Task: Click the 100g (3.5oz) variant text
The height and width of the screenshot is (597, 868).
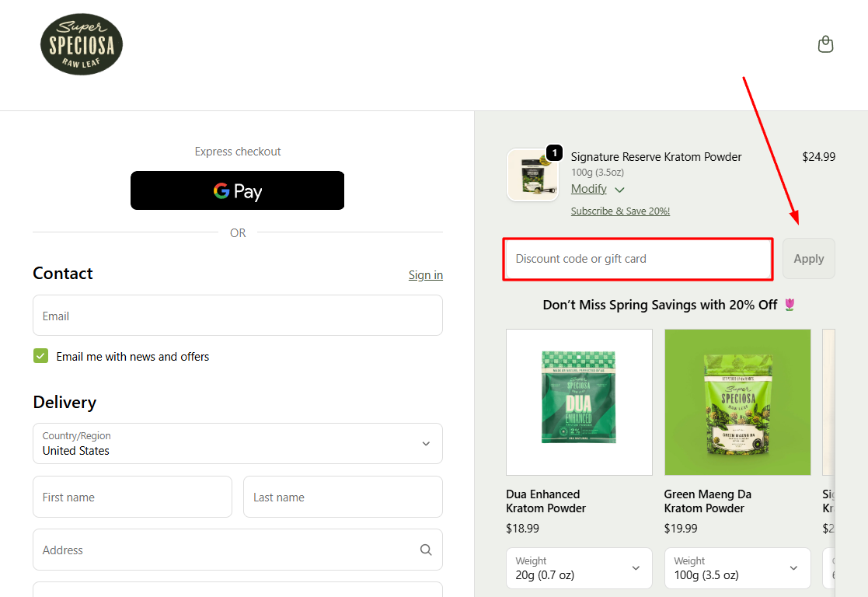Action: 598,173
